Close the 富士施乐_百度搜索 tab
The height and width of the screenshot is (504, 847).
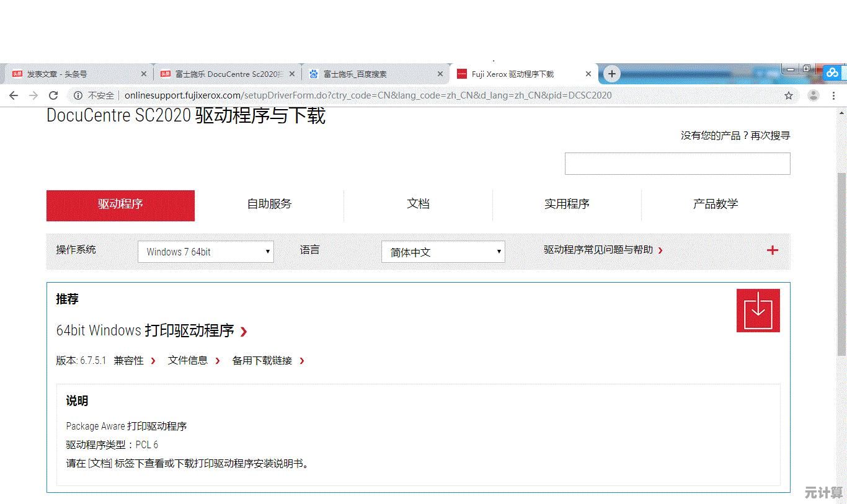coord(440,73)
